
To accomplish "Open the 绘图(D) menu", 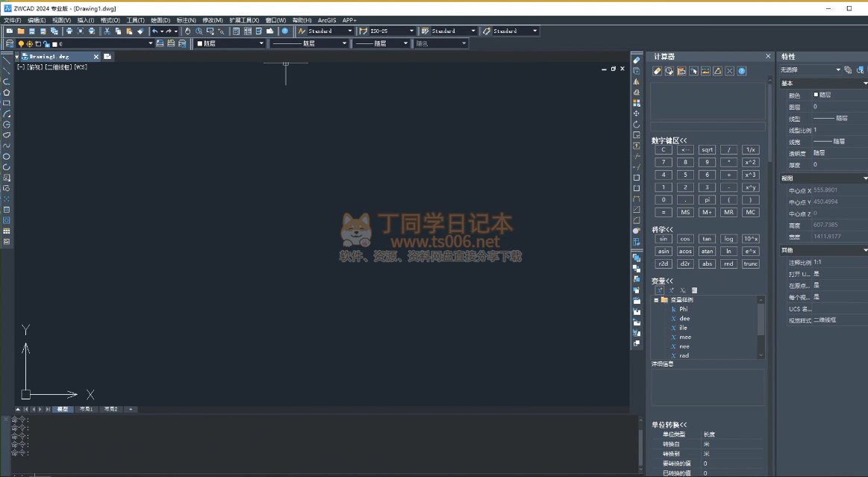I will [160, 20].
